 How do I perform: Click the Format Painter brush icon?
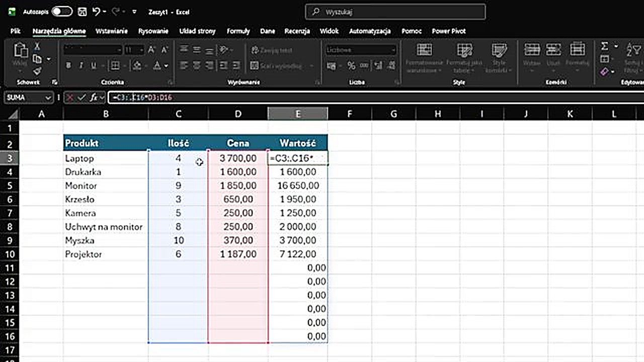pos(37,71)
